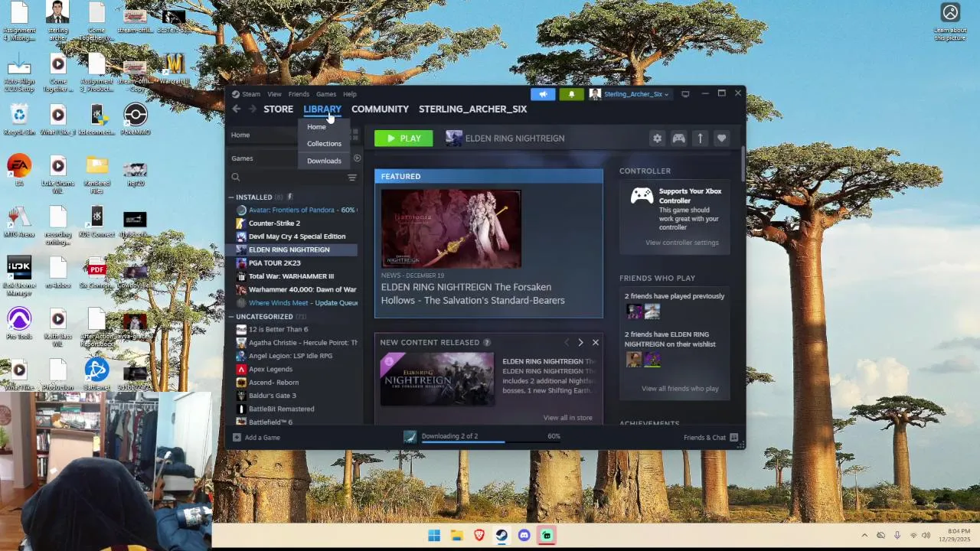The height and width of the screenshot is (551, 980).
Task: Click View all friends who play
Action: pyautogui.click(x=680, y=389)
